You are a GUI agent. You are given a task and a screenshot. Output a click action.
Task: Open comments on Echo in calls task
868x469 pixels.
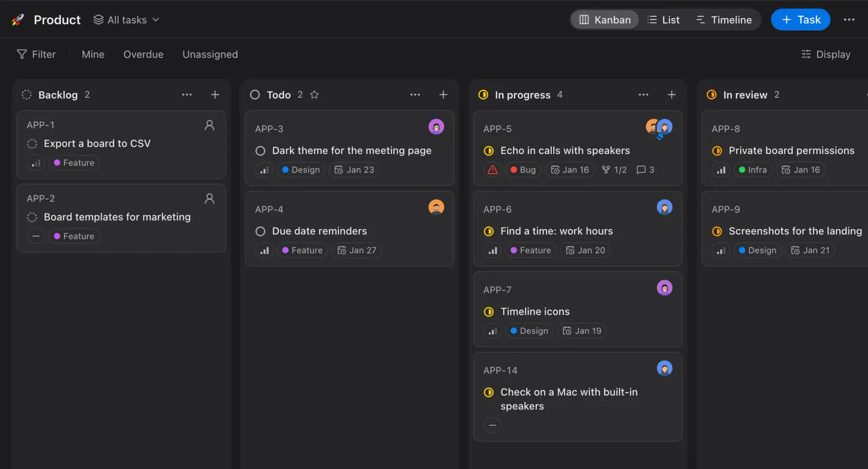coord(645,170)
